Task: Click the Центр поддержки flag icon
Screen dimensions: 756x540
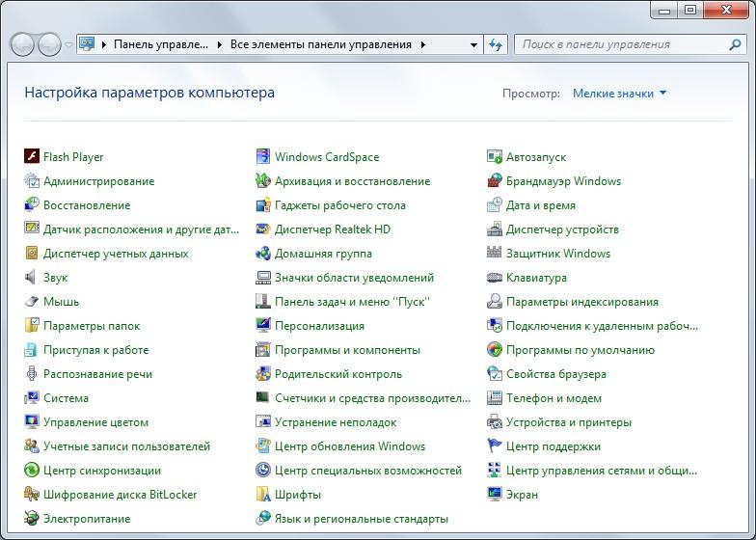Action: 494,445
